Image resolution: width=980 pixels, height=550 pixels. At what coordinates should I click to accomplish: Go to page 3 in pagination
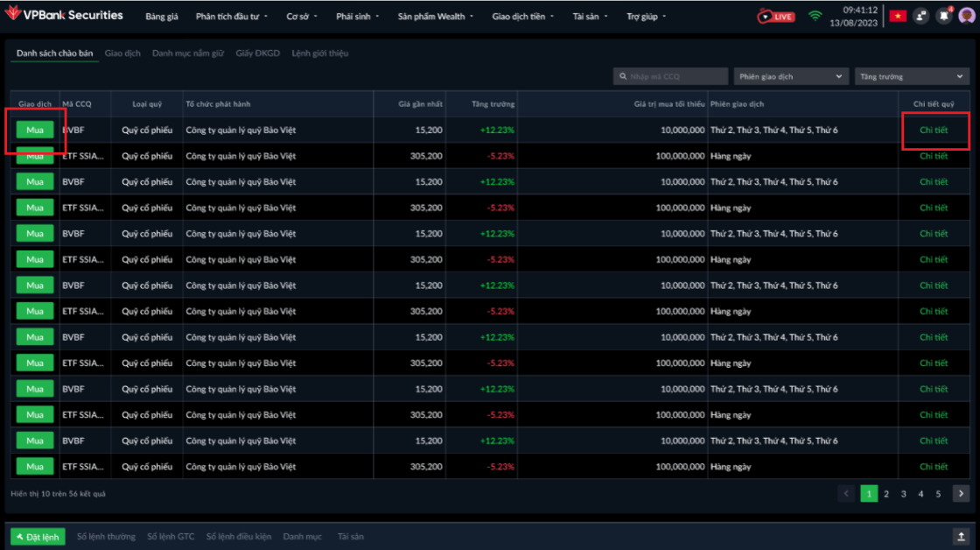(904, 494)
